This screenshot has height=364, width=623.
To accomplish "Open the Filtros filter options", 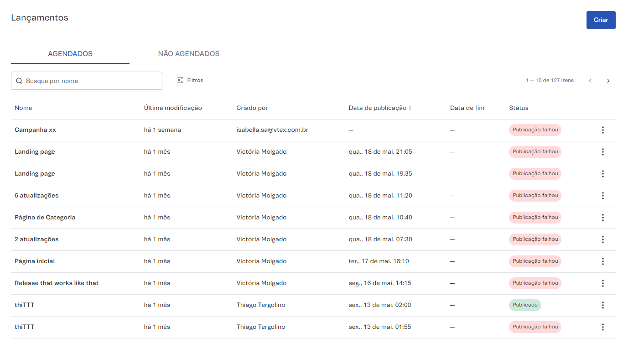I will (190, 80).
